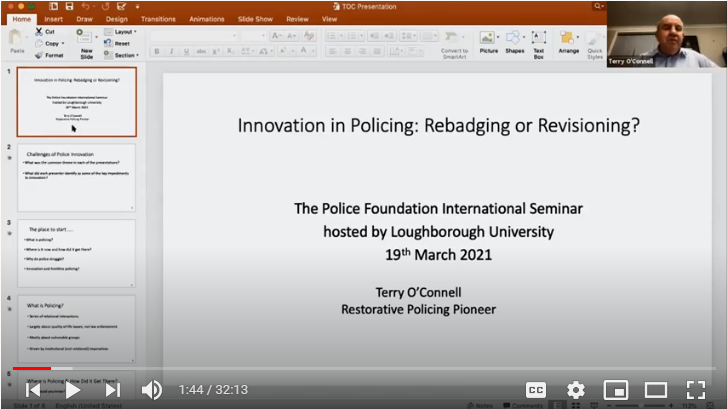This screenshot has width=727, height=409.
Task: Toggle Underline formatting
Action: pyautogui.click(x=186, y=51)
